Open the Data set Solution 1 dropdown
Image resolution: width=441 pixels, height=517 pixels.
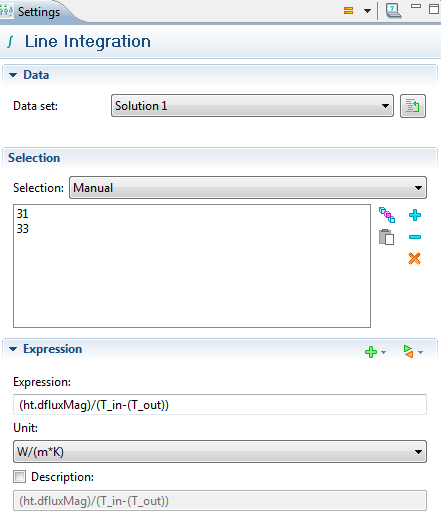pos(252,106)
